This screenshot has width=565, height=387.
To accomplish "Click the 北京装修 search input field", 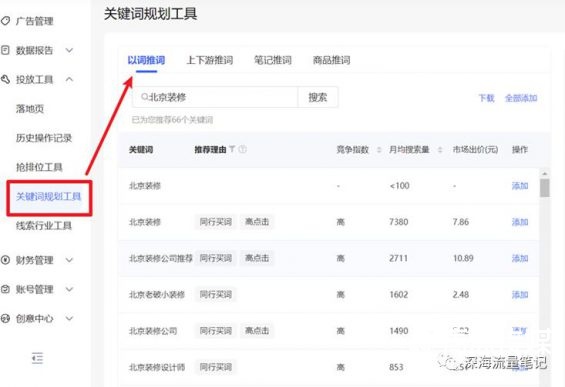I will coord(215,97).
